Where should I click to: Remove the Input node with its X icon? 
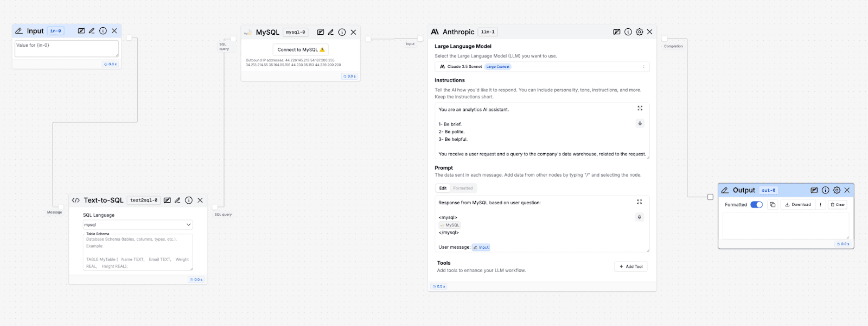pos(114,31)
